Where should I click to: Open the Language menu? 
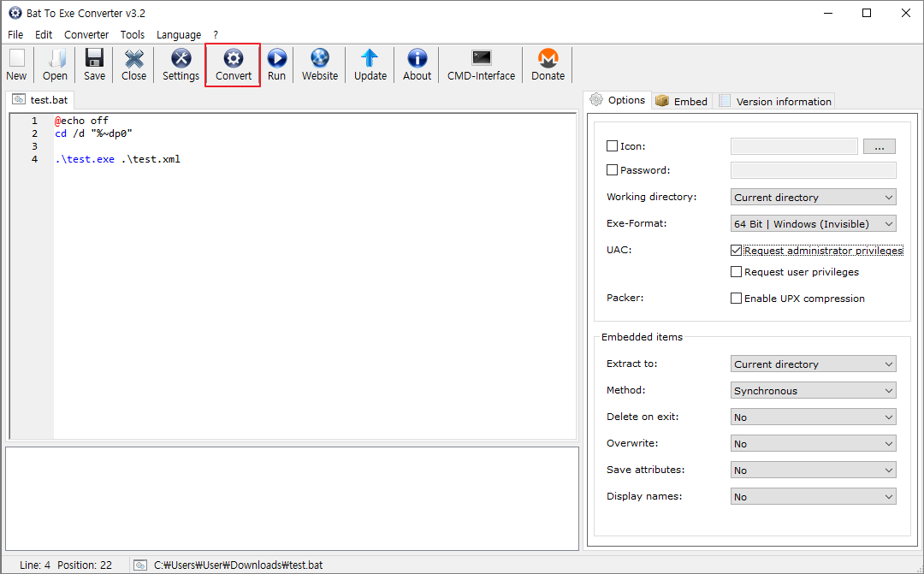tap(179, 35)
